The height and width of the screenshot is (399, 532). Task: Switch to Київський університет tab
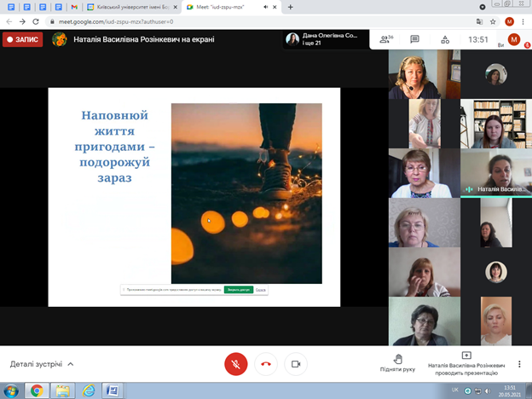[132, 7]
